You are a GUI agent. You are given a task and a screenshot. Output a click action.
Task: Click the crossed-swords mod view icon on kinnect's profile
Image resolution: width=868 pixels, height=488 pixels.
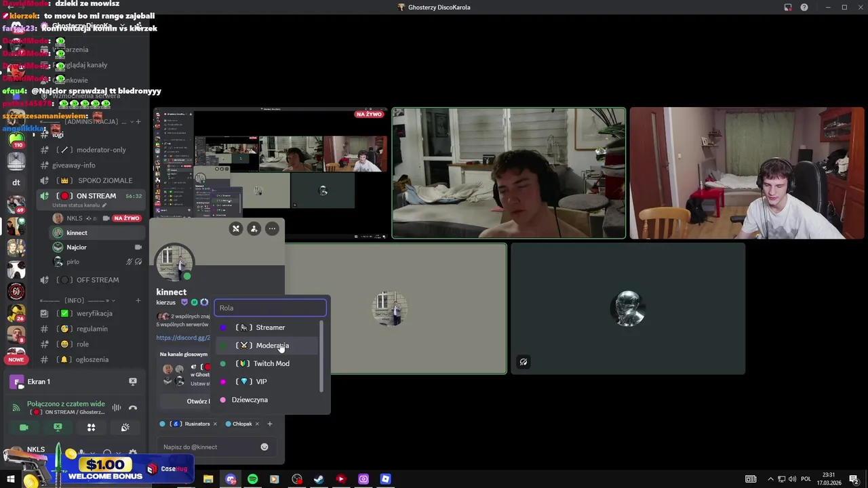(x=236, y=228)
